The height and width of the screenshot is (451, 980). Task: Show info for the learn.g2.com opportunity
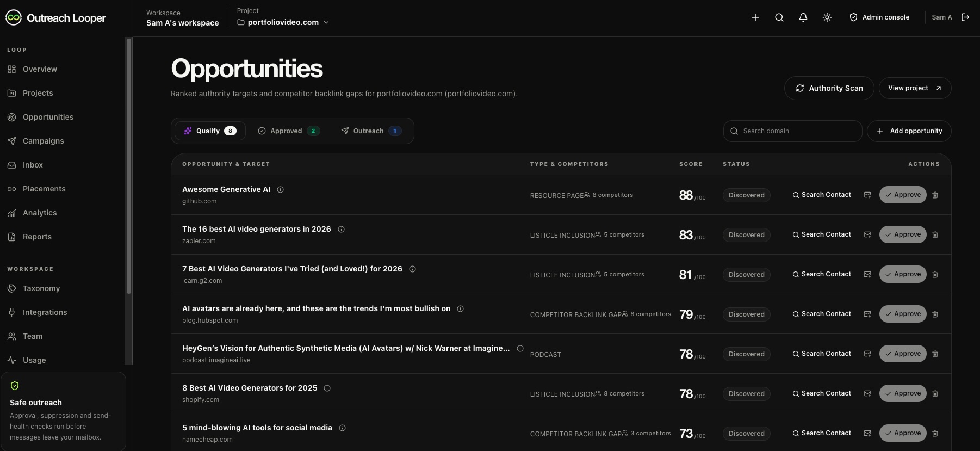pos(413,269)
